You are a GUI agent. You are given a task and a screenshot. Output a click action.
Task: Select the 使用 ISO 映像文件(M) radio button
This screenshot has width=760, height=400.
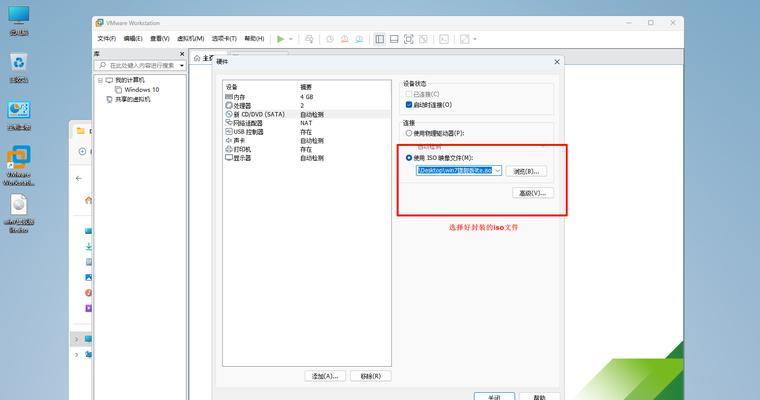pos(409,158)
